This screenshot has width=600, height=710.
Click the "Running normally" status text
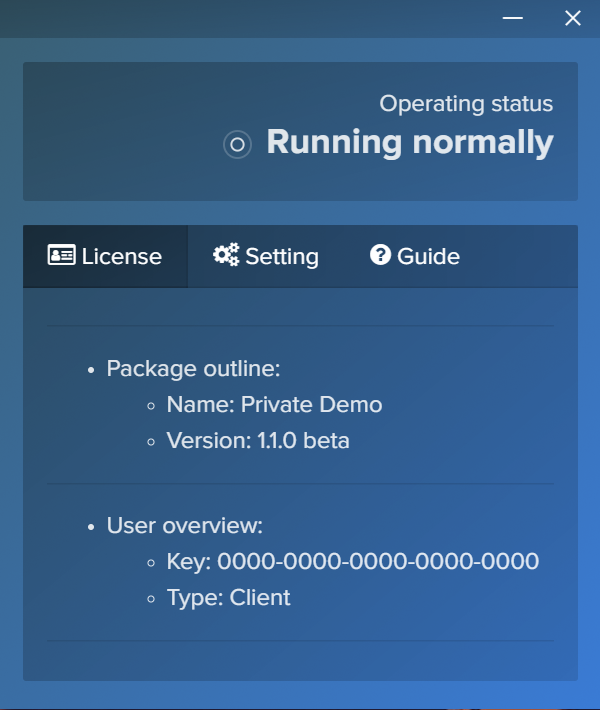(409, 143)
